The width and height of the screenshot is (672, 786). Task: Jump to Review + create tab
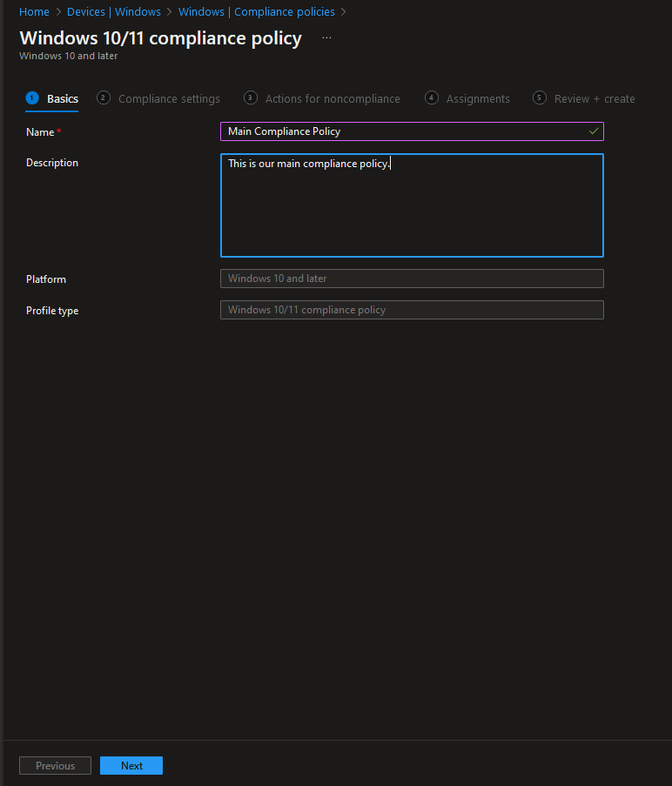click(584, 98)
